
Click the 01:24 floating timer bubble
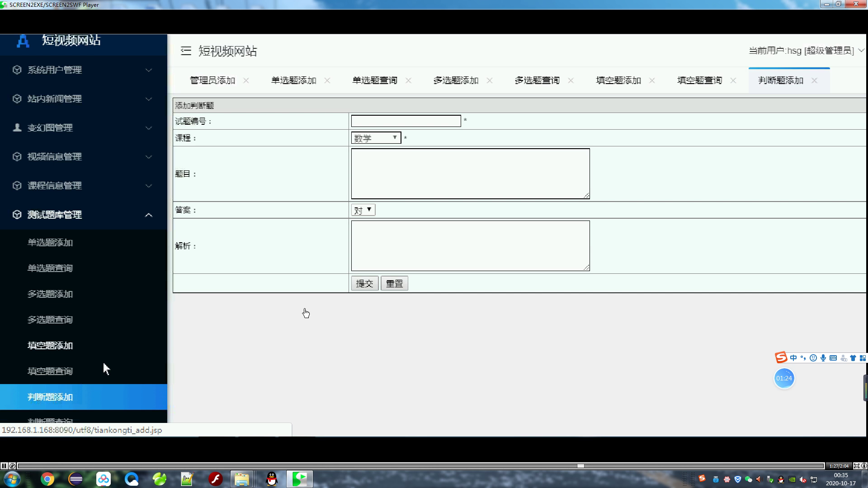point(784,378)
